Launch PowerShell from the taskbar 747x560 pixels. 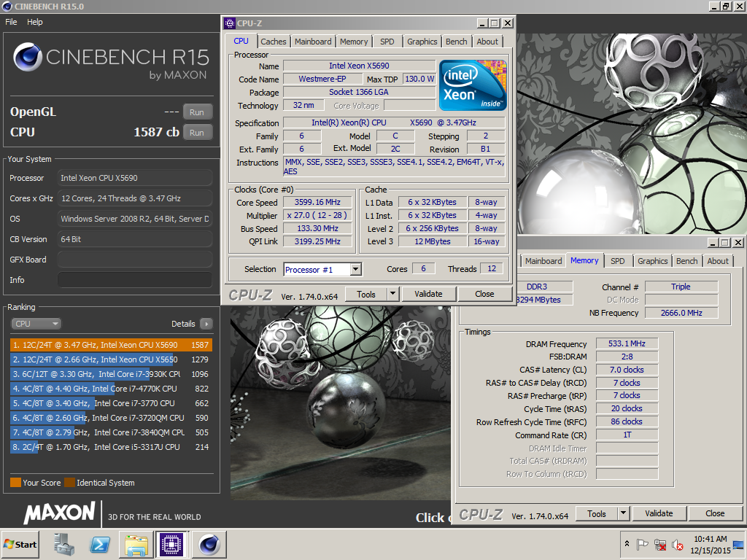coord(100,544)
